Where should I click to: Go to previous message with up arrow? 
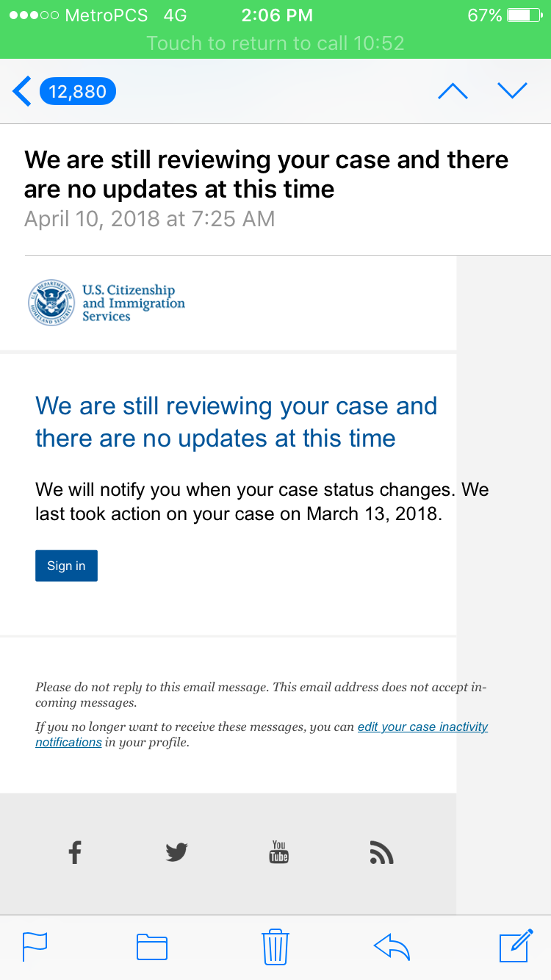pos(453,91)
